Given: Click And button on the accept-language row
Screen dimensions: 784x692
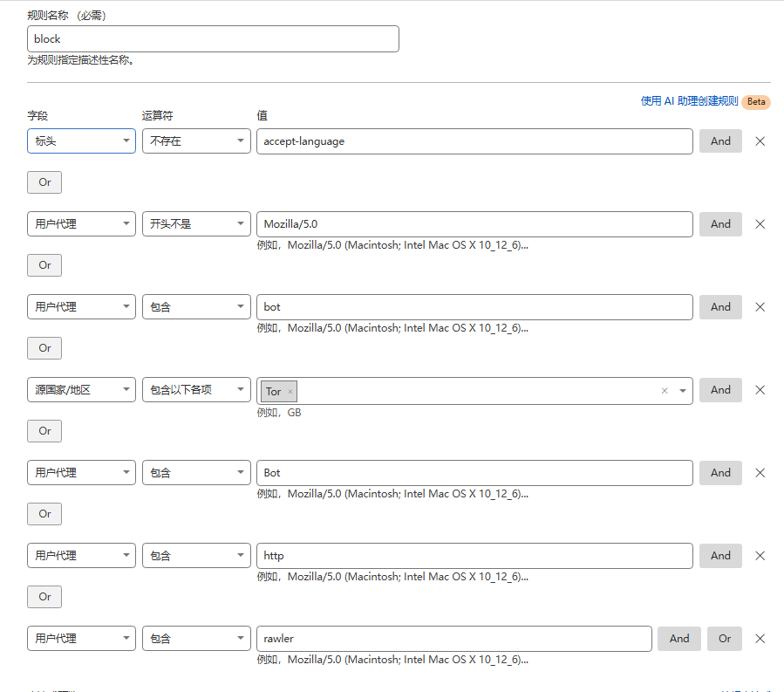Looking at the screenshot, I should (720, 141).
